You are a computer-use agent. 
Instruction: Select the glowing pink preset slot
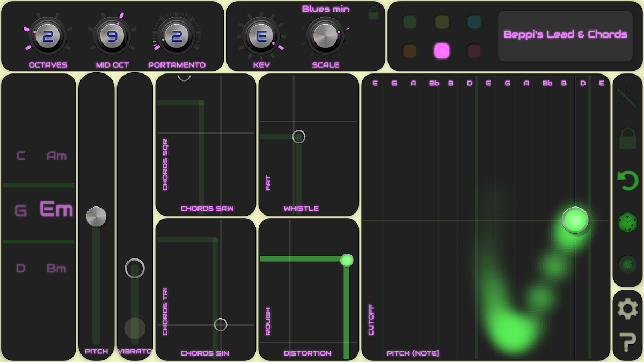tap(442, 51)
